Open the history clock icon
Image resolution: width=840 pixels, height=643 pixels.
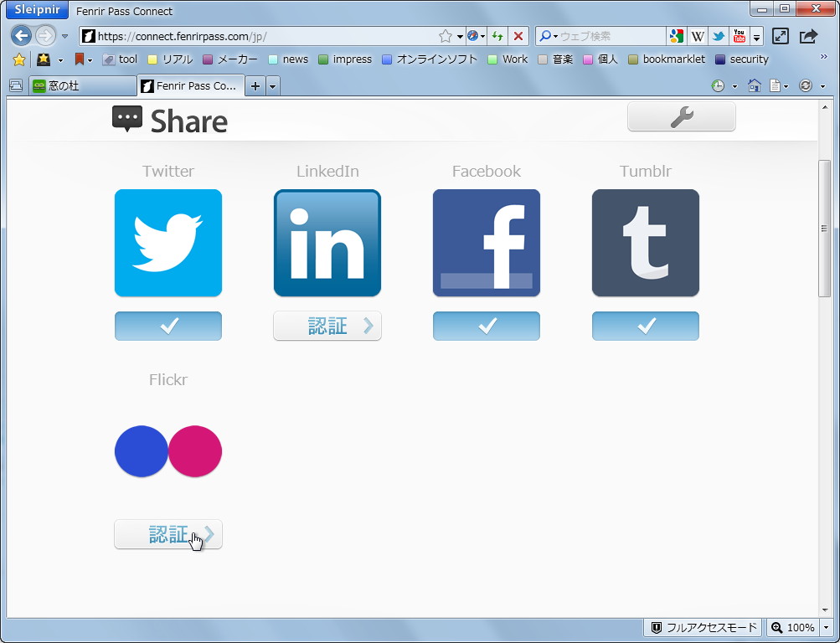718,85
